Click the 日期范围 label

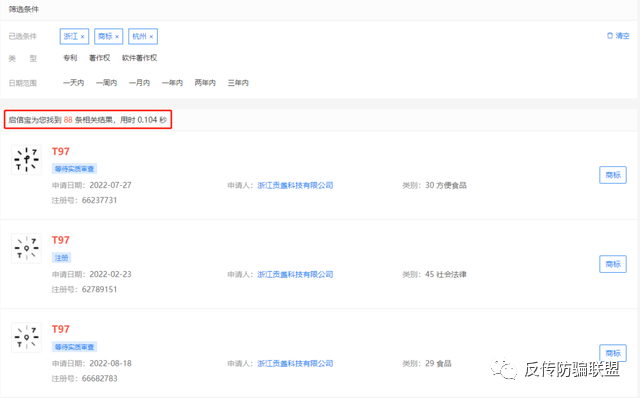pyautogui.click(x=23, y=83)
